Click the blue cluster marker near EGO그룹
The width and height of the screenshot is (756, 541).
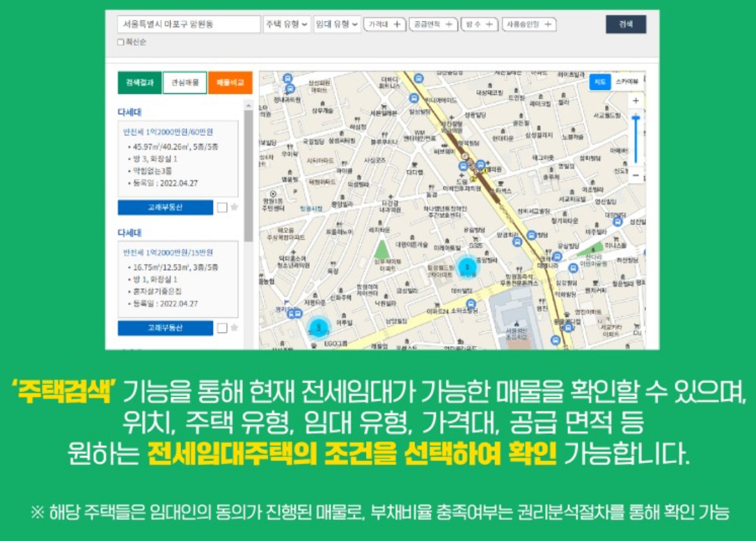tap(318, 329)
